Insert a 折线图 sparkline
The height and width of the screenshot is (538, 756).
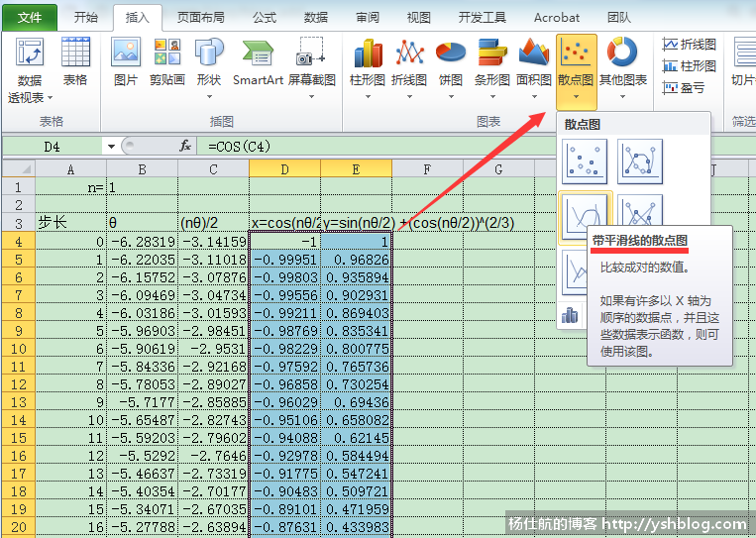[690, 45]
